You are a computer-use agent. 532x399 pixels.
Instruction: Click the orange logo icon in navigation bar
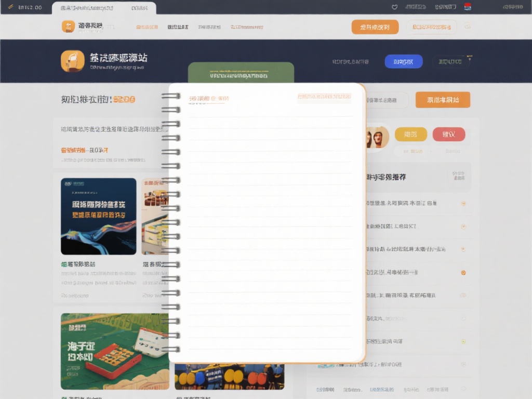click(x=68, y=26)
